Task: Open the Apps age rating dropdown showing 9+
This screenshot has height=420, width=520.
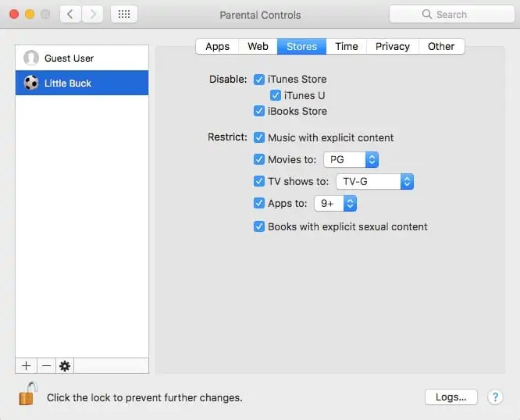Action: pyautogui.click(x=335, y=204)
